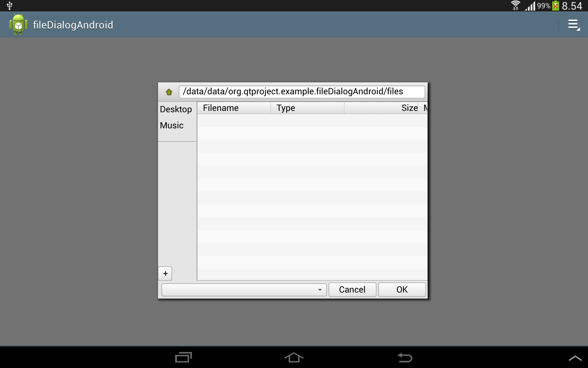This screenshot has width=588, height=368.
Task: Select Desktop in the sidebar
Action: coord(176,109)
